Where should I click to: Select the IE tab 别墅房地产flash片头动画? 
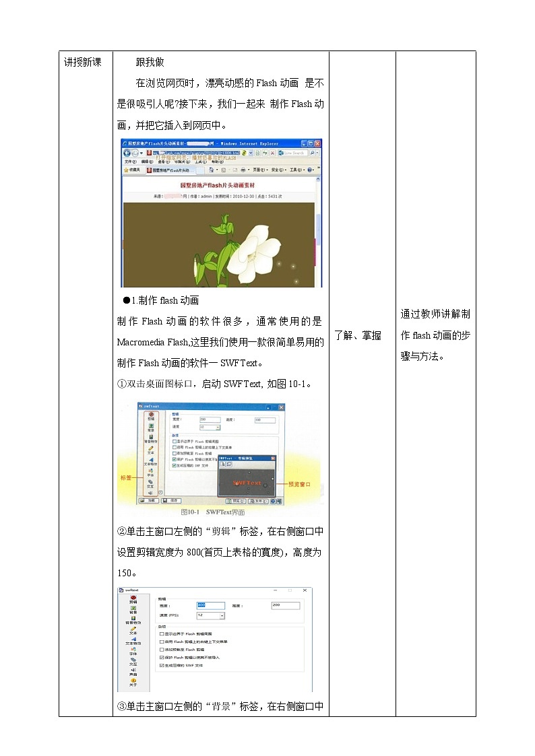pyautogui.click(x=170, y=170)
